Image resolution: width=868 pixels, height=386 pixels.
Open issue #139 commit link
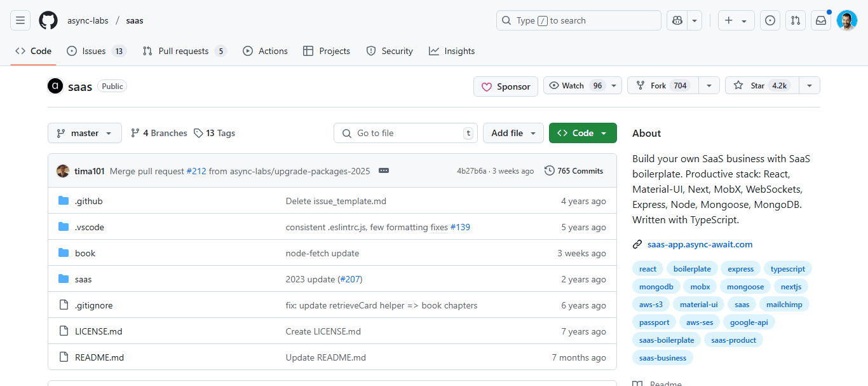tap(460, 227)
